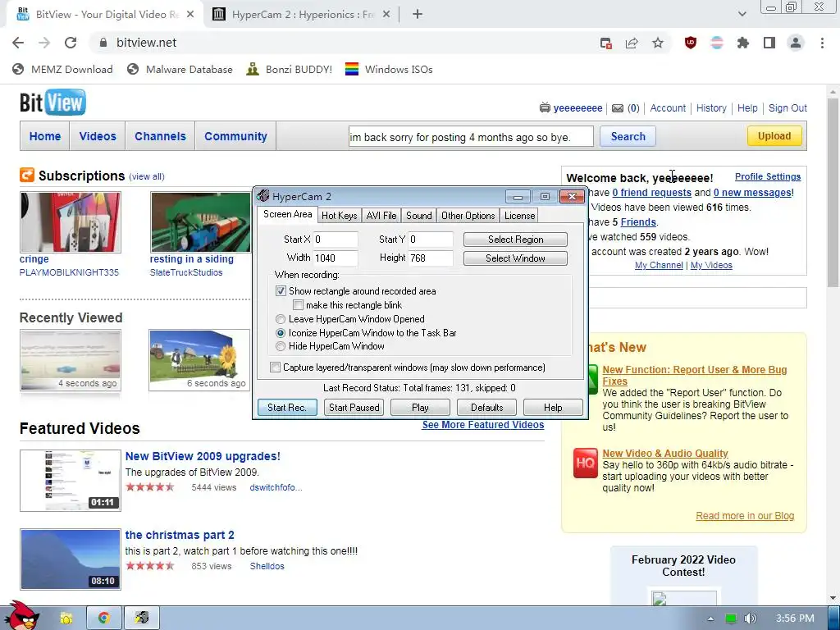Image resolution: width=840 pixels, height=630 pixels.
Task: Bookmark page with the star icon
Action: 658,43
